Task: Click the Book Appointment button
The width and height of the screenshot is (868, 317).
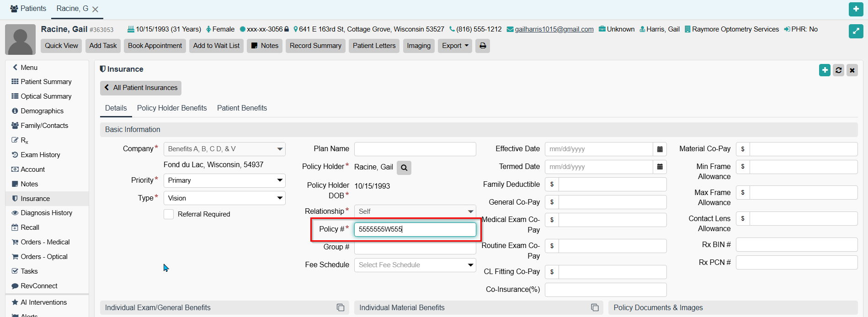Action: coord(154,46)
